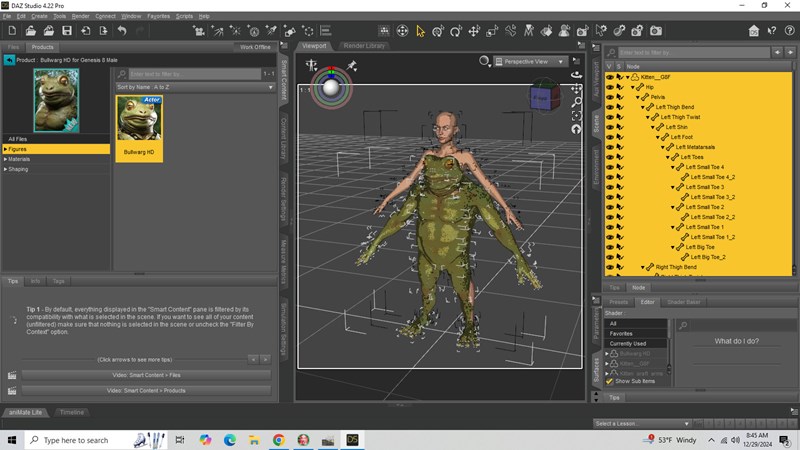Select the Rotate tool
The image size is (800, 450).
click(x=456, y=31)
